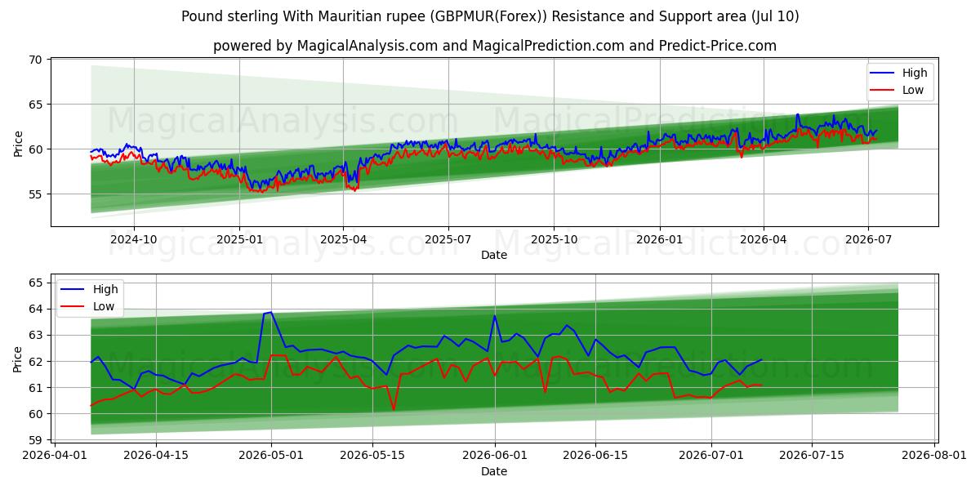
Task: Click the 2025-07 tick label
Action: pos(448,240)
